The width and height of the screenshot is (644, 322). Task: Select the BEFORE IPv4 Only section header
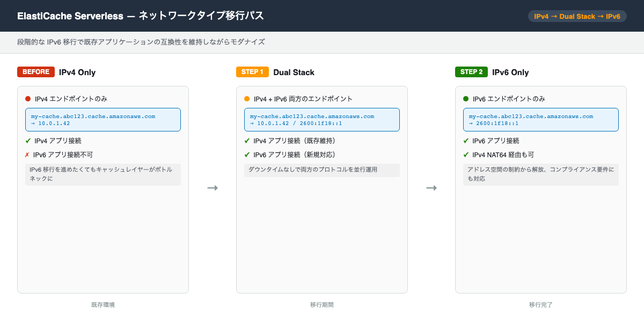tap(55, 72)
